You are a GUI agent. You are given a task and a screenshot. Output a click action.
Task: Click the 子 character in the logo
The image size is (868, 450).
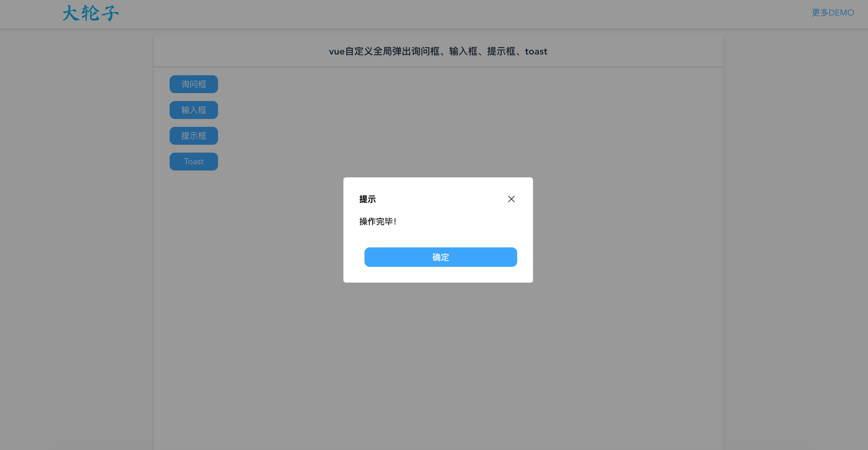click(110, 13)
